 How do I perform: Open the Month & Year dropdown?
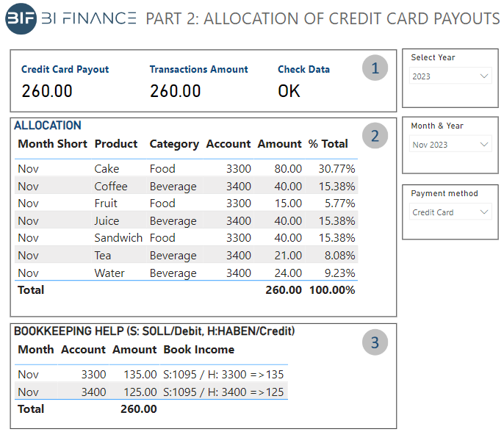pos(450,144)
